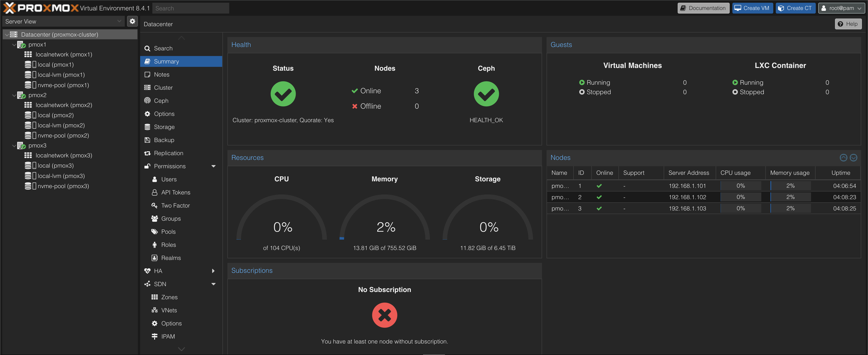Open the Users permissions item

point(181,179)
